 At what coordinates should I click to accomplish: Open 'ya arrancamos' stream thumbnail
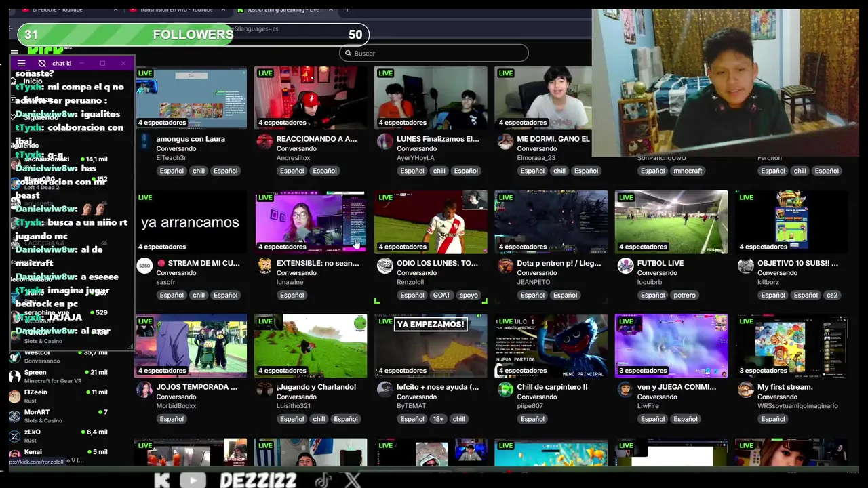[191, 222]
